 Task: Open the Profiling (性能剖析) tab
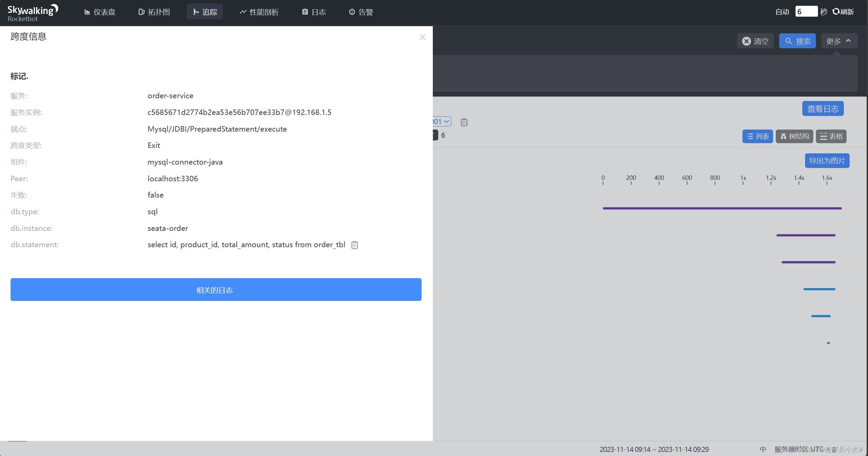pos(259,12)
